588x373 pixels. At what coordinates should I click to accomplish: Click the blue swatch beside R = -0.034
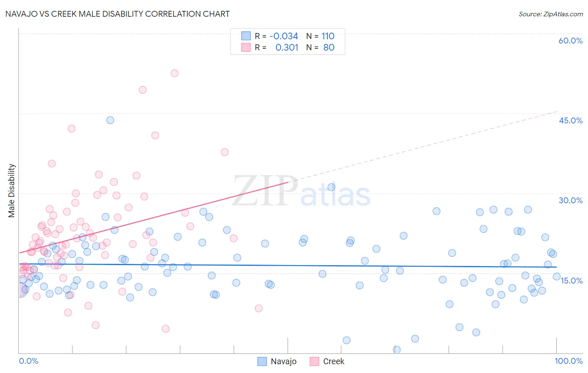coord(246,36)
